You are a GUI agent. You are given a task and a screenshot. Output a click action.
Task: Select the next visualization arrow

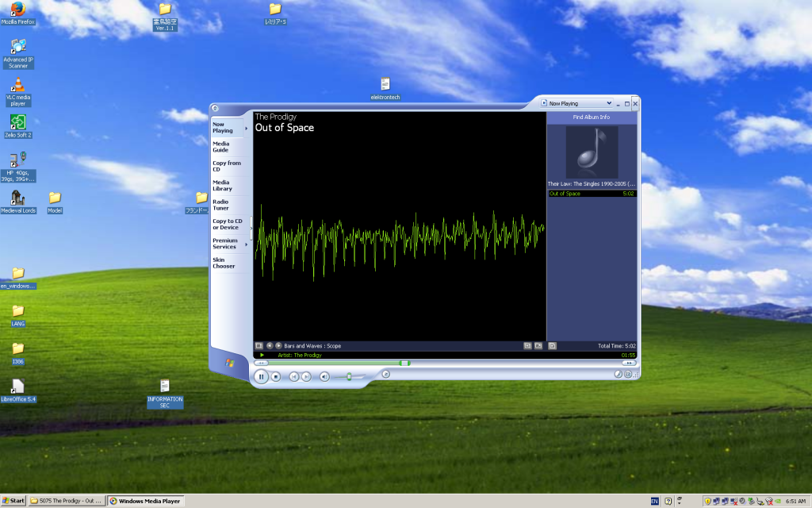click(278, 346)
